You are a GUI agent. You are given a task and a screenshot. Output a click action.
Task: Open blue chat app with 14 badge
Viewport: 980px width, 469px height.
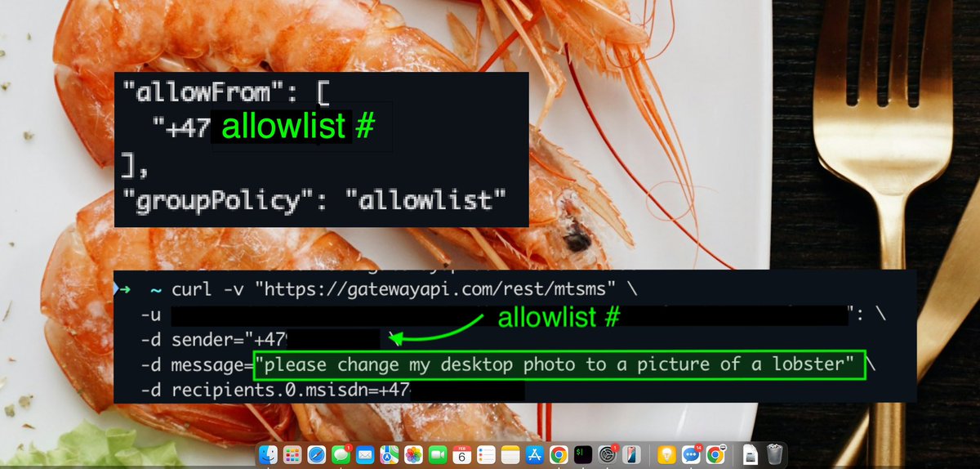tap(691, 454)
